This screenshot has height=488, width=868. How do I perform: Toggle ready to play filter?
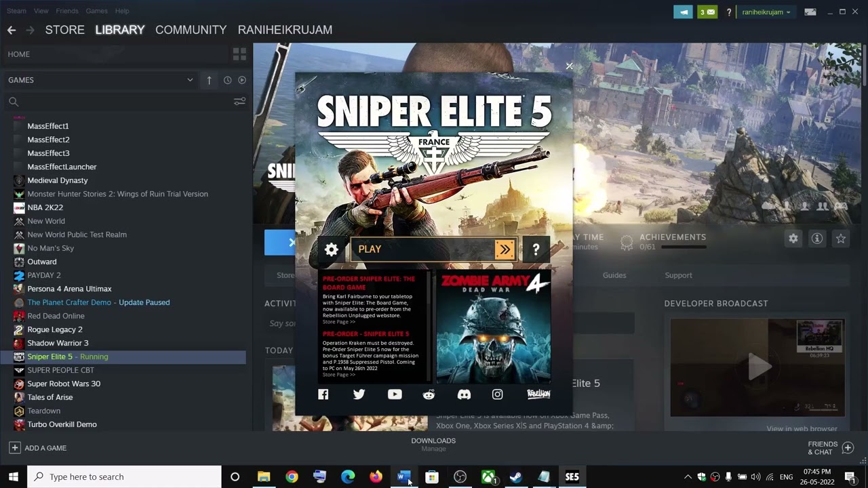coord(242,80)
